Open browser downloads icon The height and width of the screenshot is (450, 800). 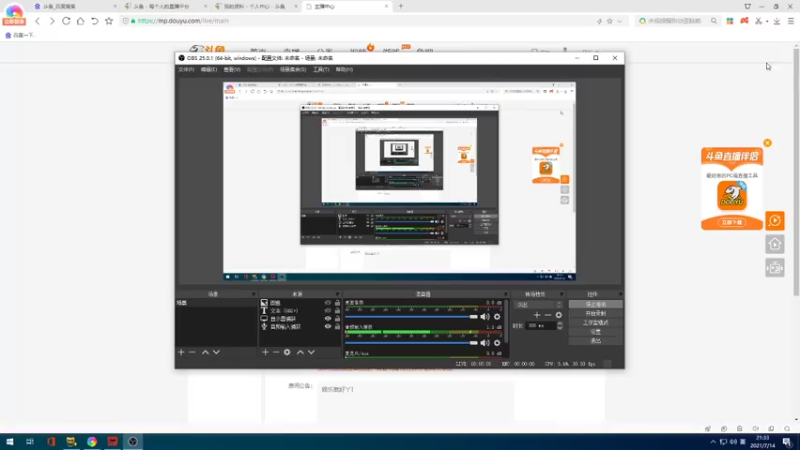pyautogui.click(x=777, y=21)
